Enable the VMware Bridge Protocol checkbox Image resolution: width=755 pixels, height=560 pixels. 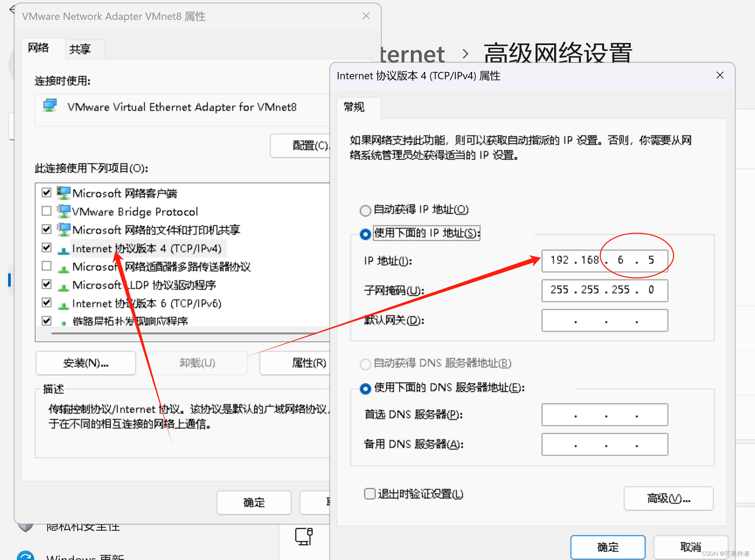tap(46, 211)
